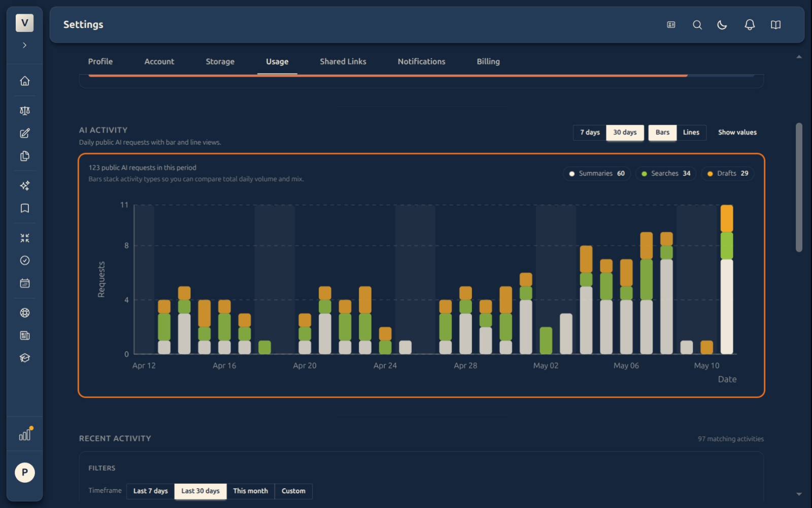812x508 pixels.
Task: Open the newspaper sidebar icon
Action: pos(24,335)
